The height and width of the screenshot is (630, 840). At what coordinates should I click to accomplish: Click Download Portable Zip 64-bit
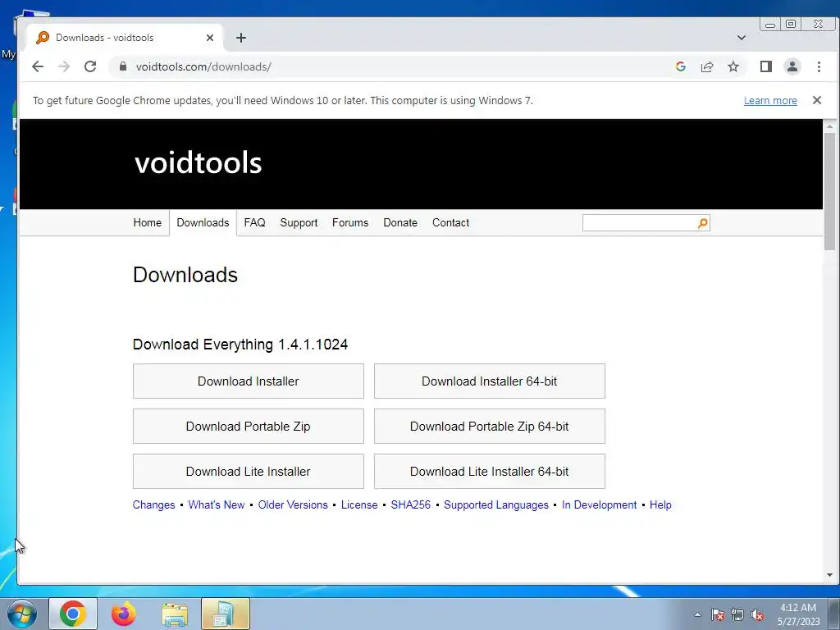click(x=490, y=426)
